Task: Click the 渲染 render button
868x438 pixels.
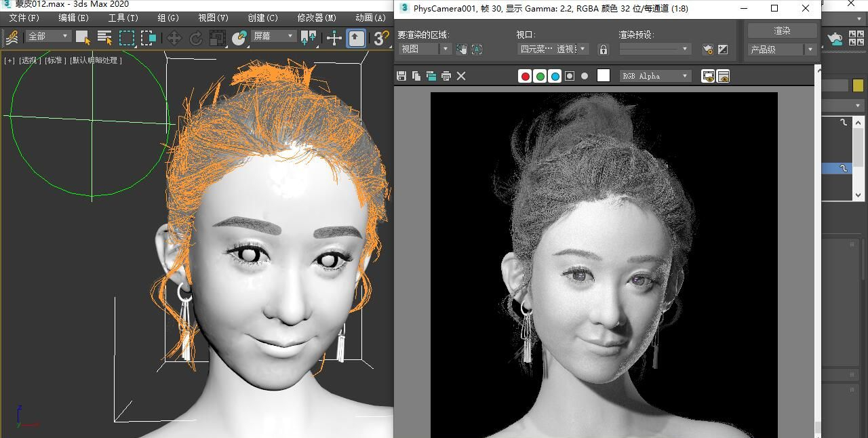Action: point(782,31)
